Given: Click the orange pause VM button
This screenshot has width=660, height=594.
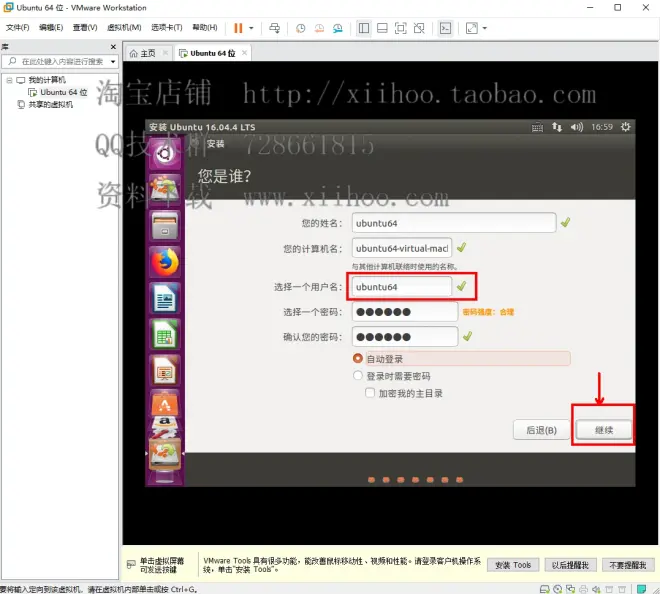Looking at the screenshot, I should tap(238, 28).
